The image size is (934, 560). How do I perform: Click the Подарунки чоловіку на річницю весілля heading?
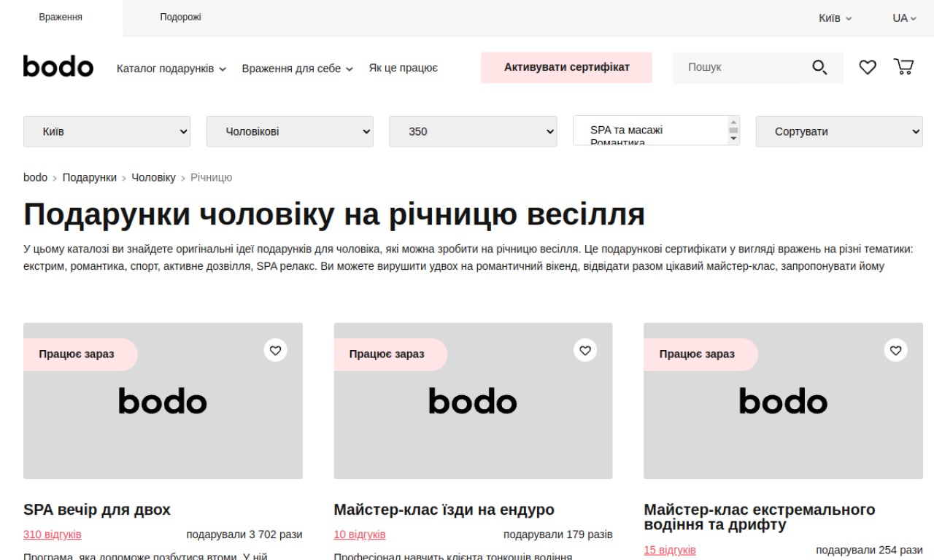(x=334, y=214)
